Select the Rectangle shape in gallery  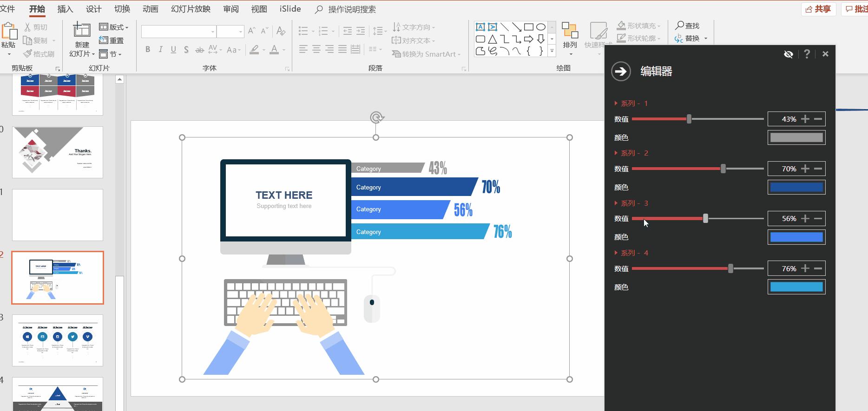[529, 27]
